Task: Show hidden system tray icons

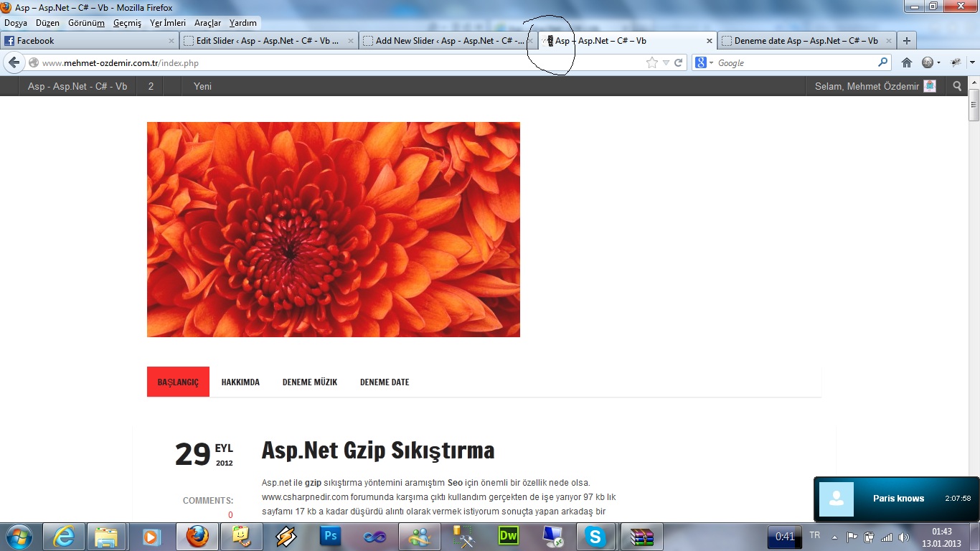Action: tap(834, 537)
